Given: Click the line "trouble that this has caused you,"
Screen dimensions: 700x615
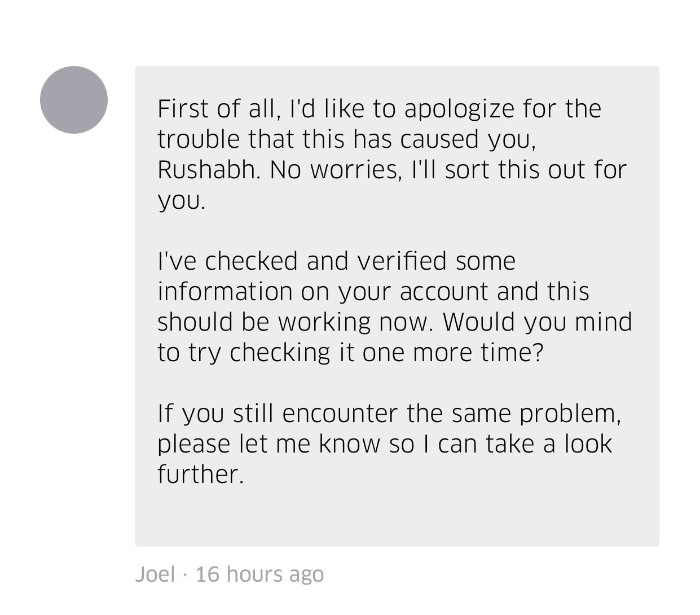Looking at the screenshot, I should tap(346, 139).
